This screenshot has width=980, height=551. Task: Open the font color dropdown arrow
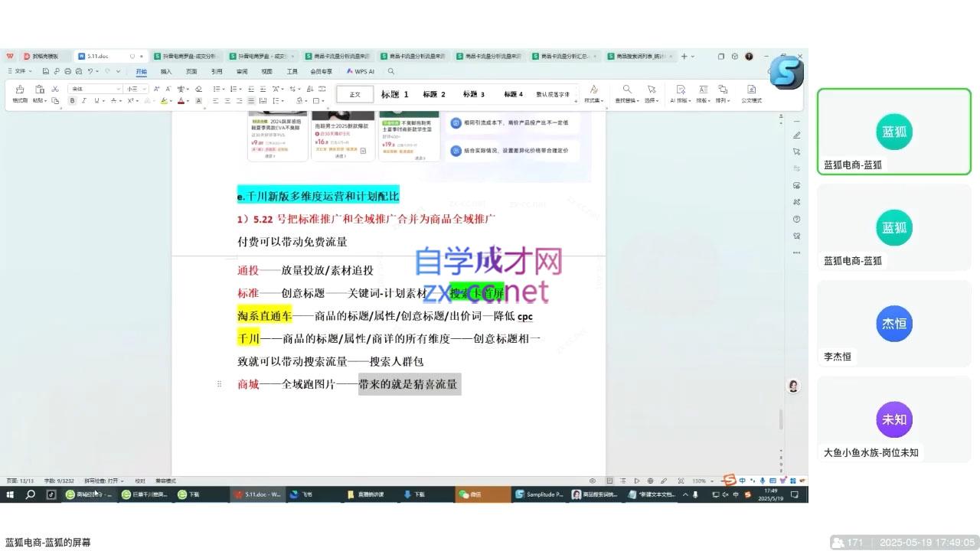[x=188, y=100]
